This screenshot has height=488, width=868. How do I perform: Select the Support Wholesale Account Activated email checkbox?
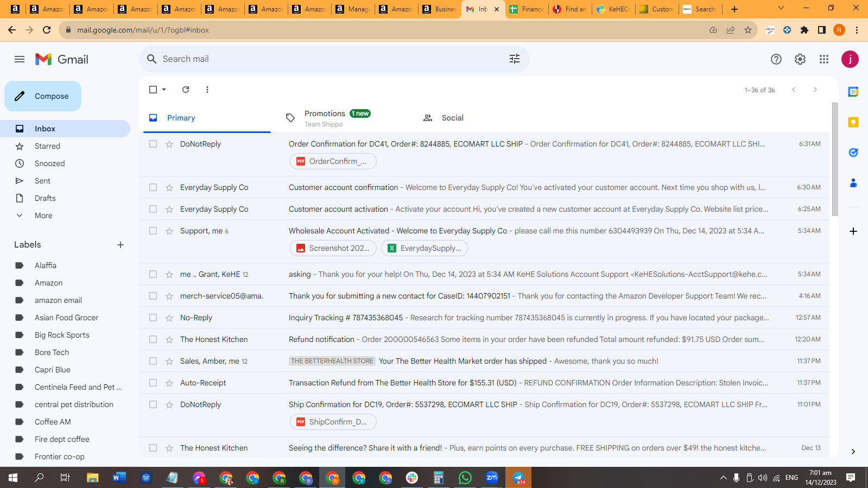[x=153, y=231]
